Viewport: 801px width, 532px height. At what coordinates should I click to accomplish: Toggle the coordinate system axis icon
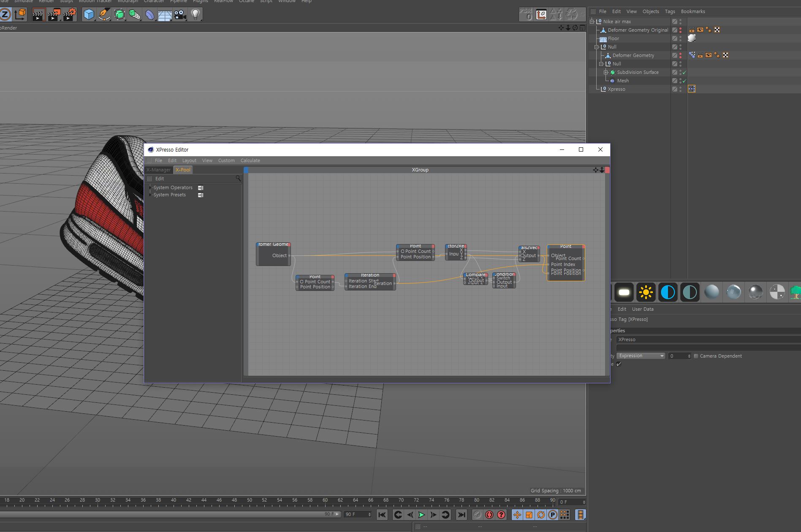[20, 15]
